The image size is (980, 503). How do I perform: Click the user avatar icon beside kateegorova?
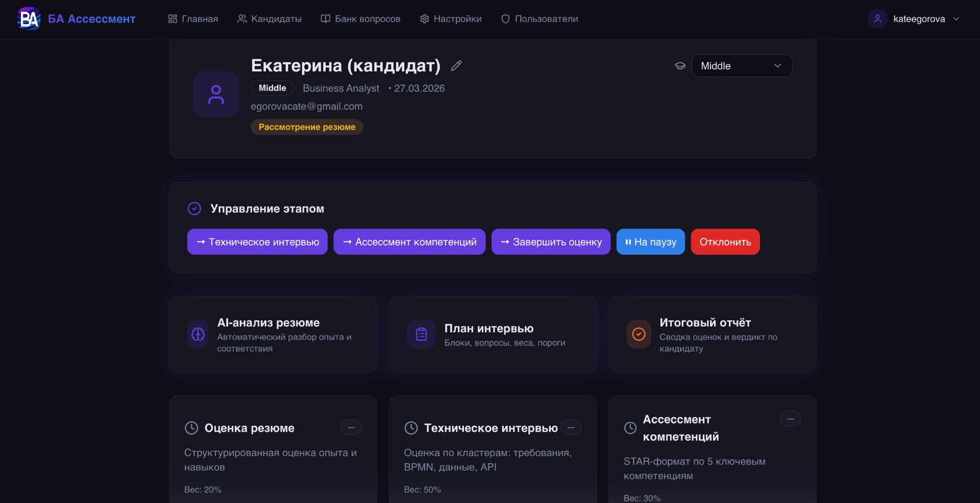[877, 19]
